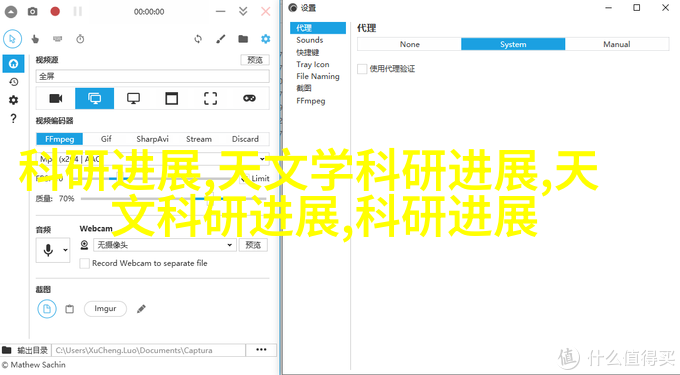Set proxy mode to None

(x=409, y=44)
